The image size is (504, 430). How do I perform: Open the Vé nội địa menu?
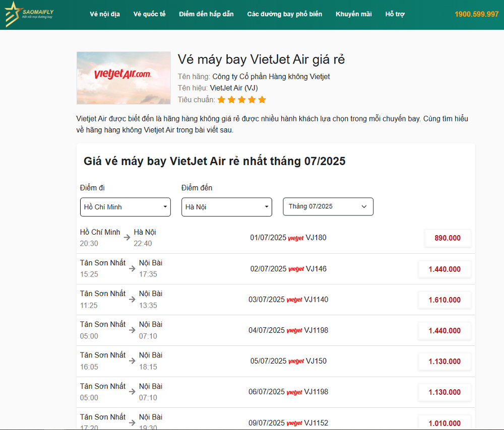point(105,14)
